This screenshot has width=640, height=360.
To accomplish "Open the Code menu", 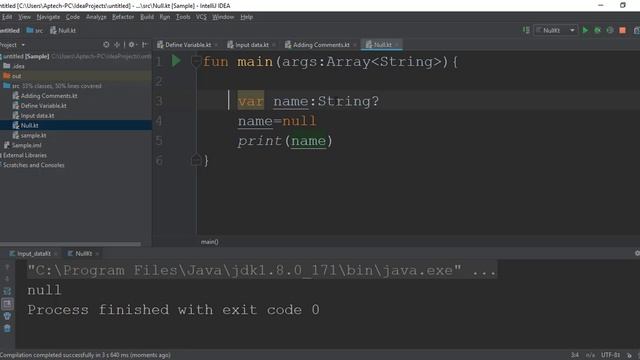I will (73, 17).
